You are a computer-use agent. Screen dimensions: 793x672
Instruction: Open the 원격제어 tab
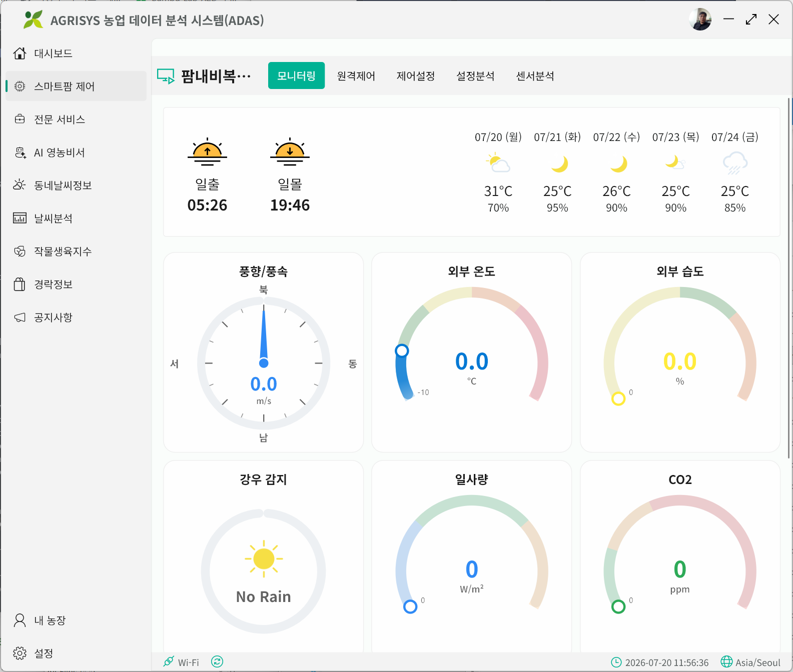pyautogui.click(x=356, y=76)
